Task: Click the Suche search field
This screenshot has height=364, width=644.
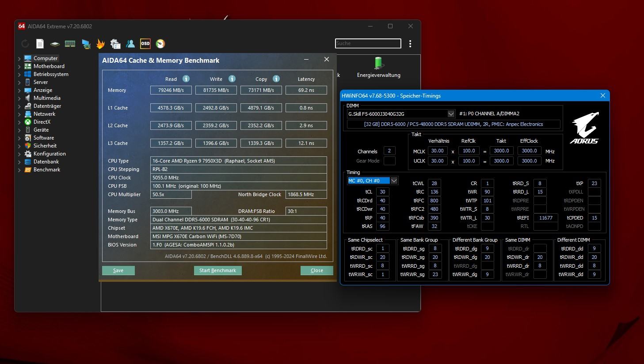Action: point(368,43)
